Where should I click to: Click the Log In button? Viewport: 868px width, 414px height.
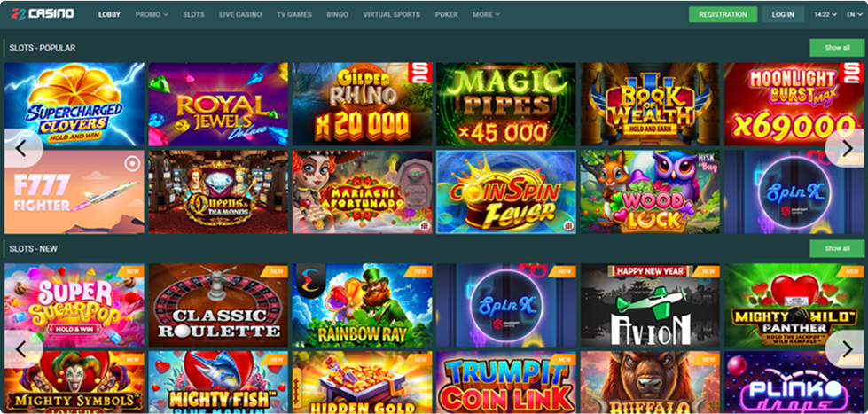click(783, 14)
